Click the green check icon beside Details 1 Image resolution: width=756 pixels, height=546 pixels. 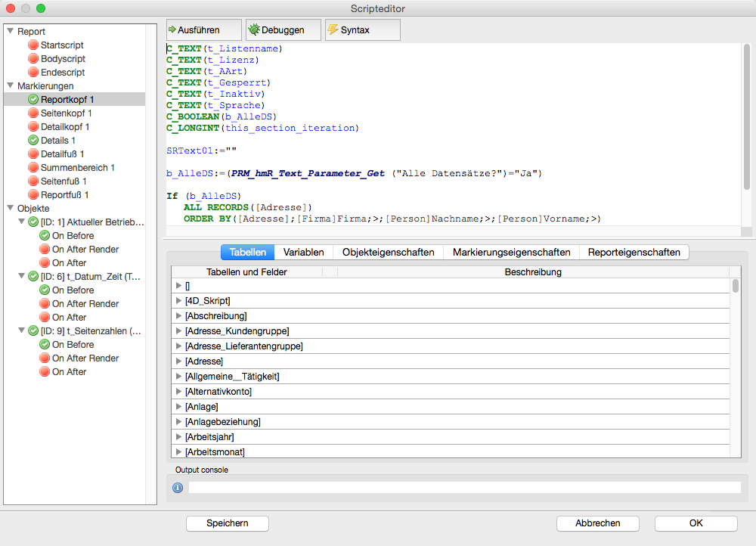tap(33, 141)
